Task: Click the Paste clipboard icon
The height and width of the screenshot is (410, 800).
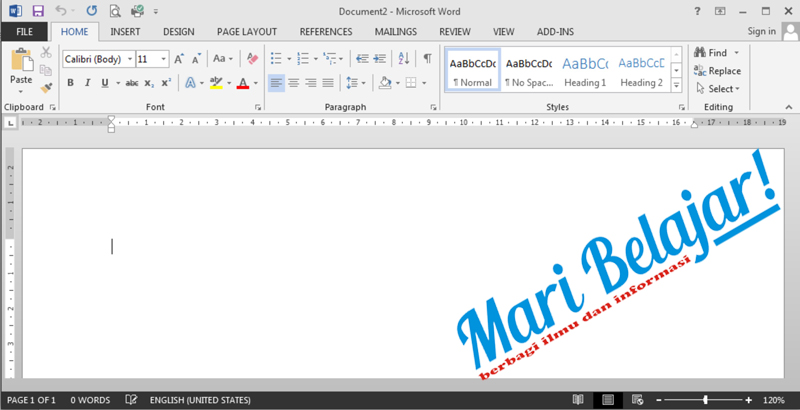Action: point(21,60)
